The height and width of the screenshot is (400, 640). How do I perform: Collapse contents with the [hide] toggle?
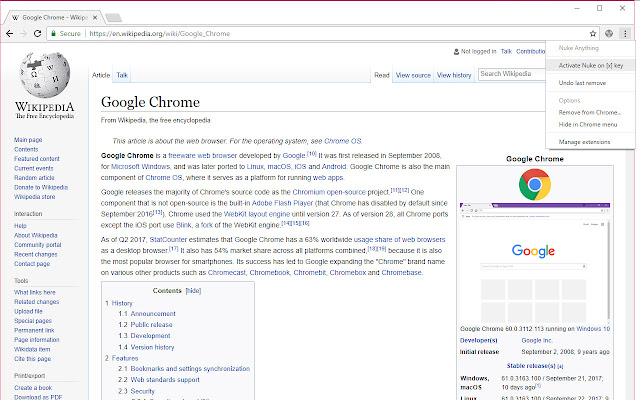pos(193,291)
